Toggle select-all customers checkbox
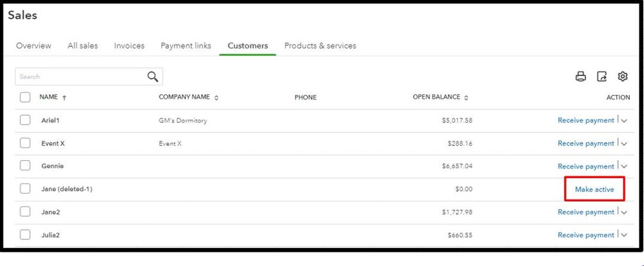 coord(25,97)
